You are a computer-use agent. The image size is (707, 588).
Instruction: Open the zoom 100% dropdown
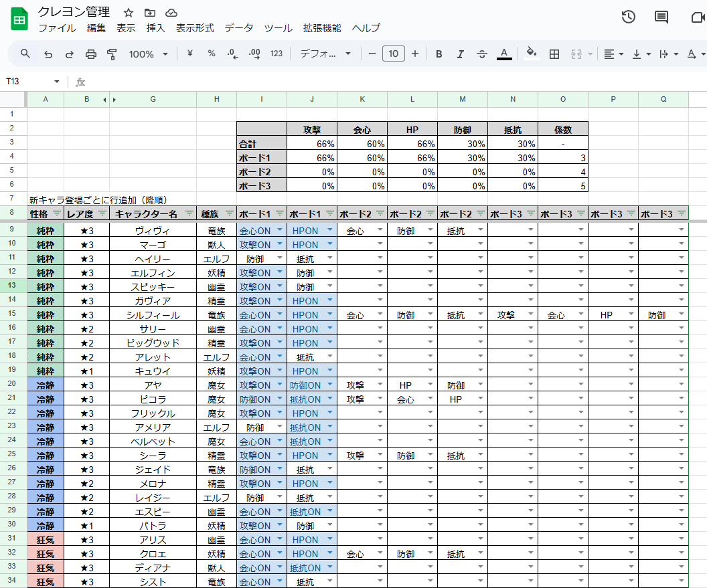pyautogui.click(x=148, y=54)
